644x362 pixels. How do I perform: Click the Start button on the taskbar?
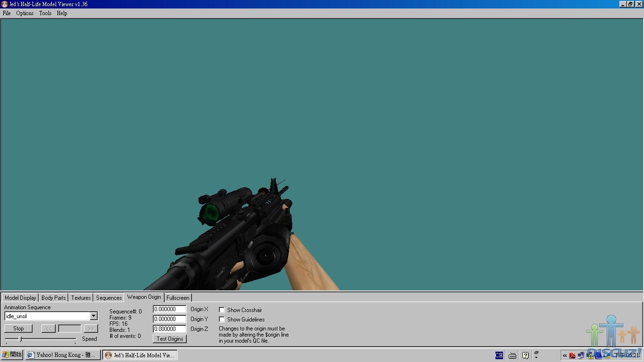pos(12,355)
